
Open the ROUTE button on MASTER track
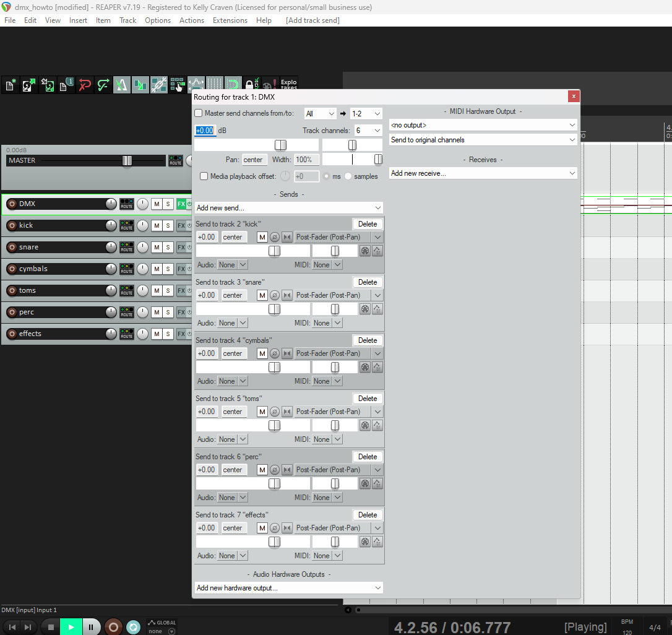[x=175, y=160]
